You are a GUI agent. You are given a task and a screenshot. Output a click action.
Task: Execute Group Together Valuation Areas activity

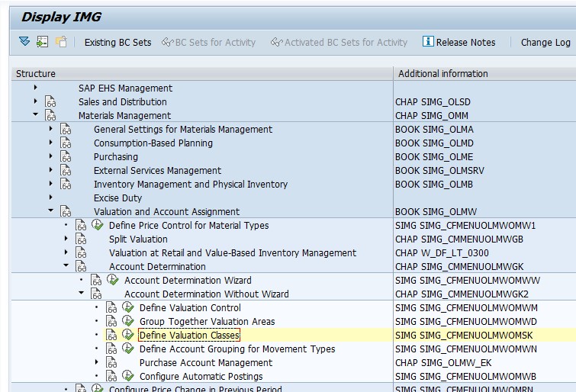click(x=128, y=321)
